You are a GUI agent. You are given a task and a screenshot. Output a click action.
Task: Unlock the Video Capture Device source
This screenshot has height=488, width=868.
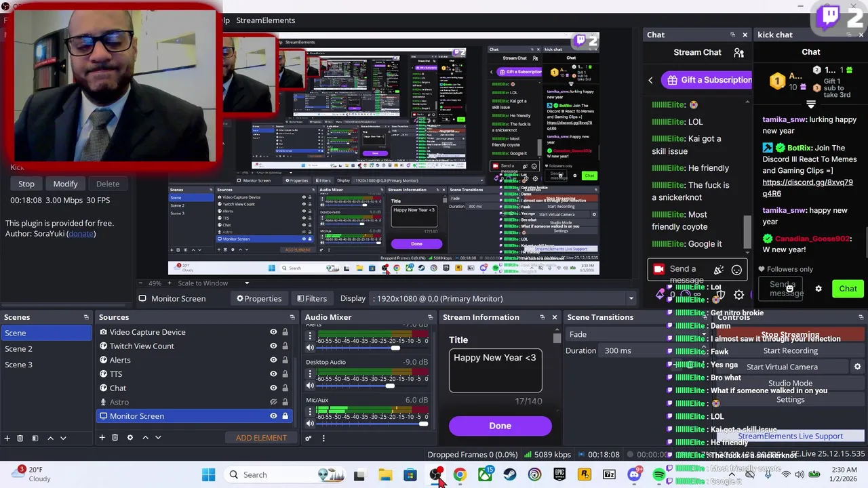click(285, 332)
